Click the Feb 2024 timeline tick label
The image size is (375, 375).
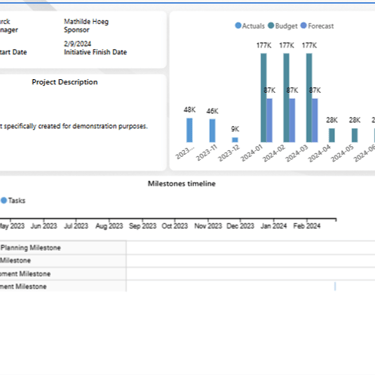pos(307,226)
